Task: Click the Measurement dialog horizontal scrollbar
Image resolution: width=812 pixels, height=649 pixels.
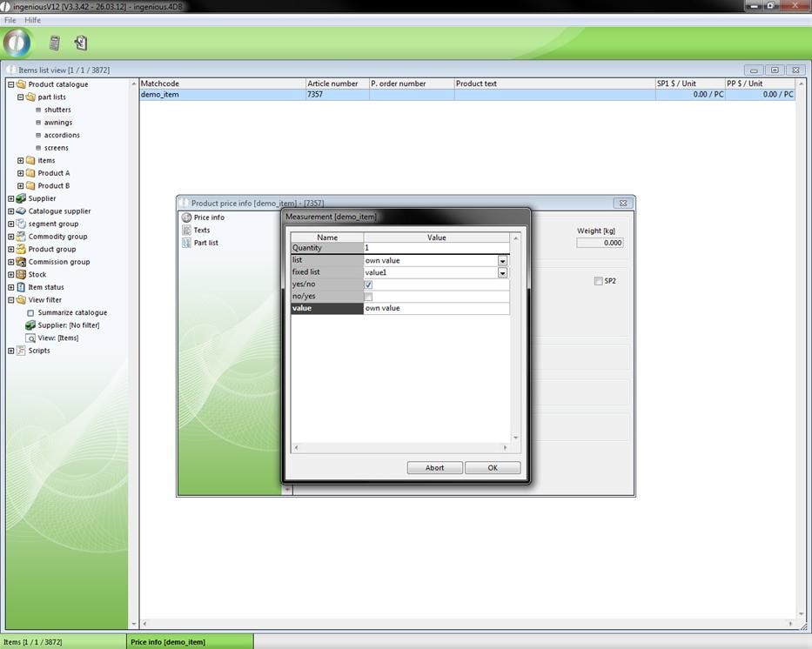Action: 400,448
